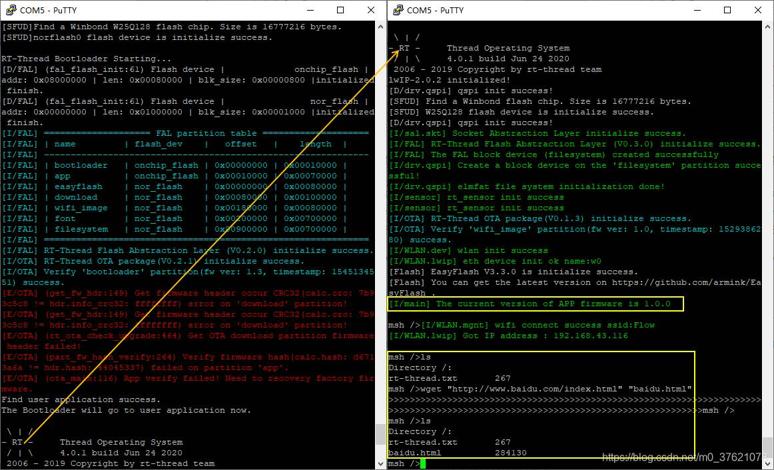Click the 'Socket Abstraction Layer initialize success' line
Screen dimensions: 774x470
pyautogui.click(x=537, y=133)
